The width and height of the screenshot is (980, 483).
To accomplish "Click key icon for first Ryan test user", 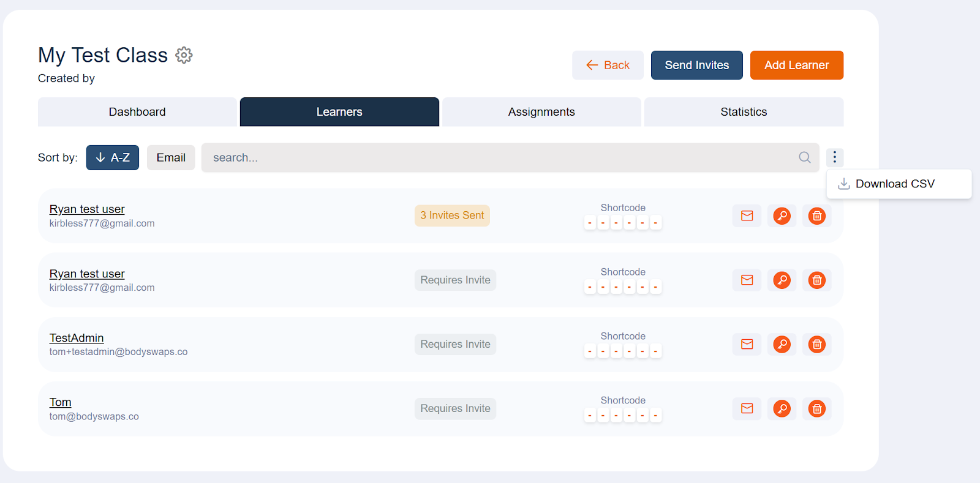I will (782, 215).
